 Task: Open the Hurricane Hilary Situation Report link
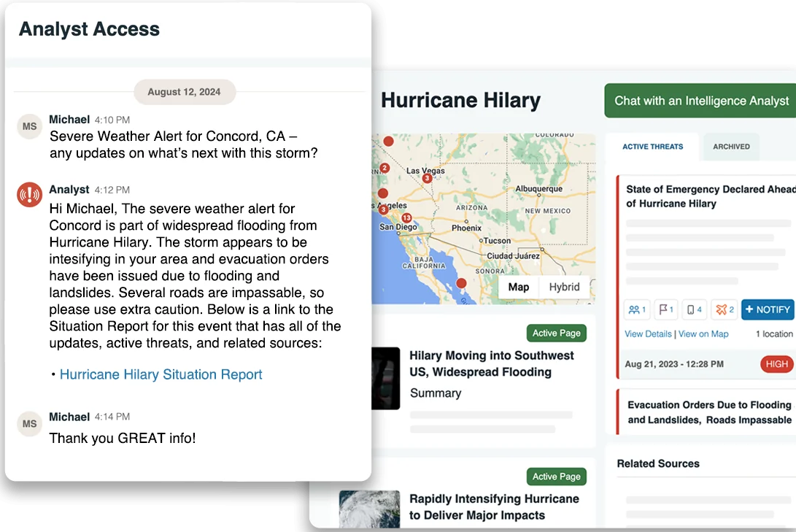click(160, 374)
